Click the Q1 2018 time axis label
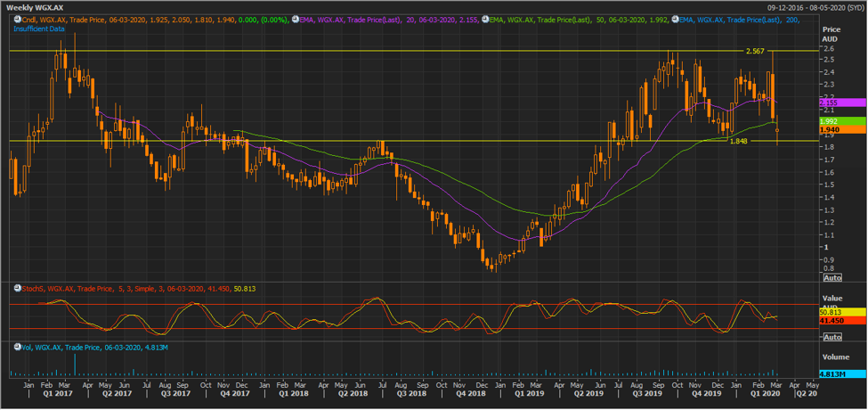Viewport: 868px width, 410px height. pos(294,393)
